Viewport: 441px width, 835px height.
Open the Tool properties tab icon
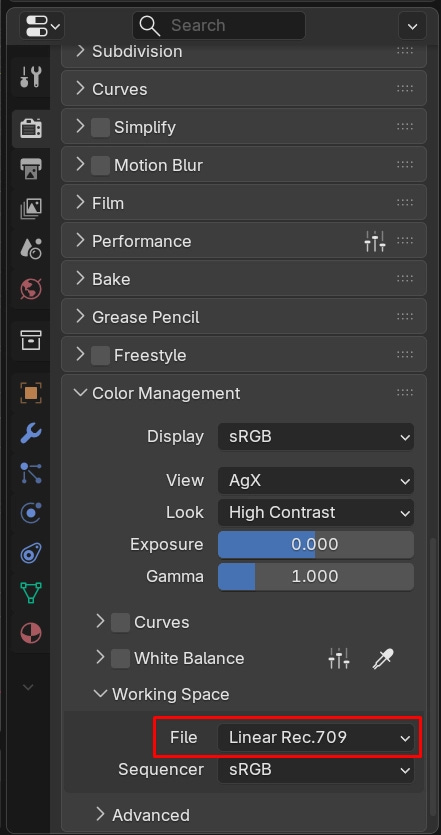(x=31, y=77)
